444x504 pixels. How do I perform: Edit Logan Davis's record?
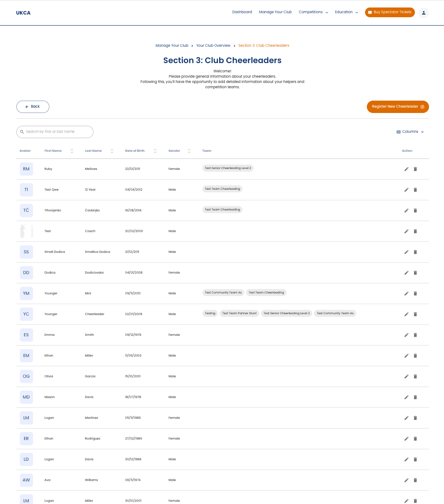tap(406, 459)
